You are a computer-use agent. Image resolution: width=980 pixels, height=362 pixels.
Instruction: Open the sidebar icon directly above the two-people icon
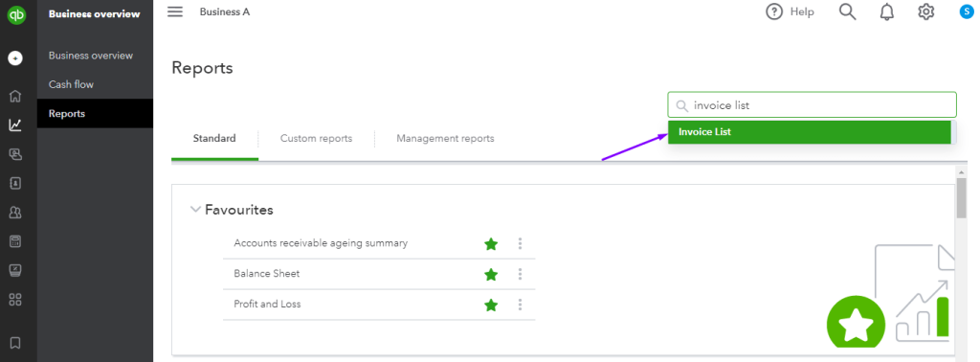click(x=15, y=183)
